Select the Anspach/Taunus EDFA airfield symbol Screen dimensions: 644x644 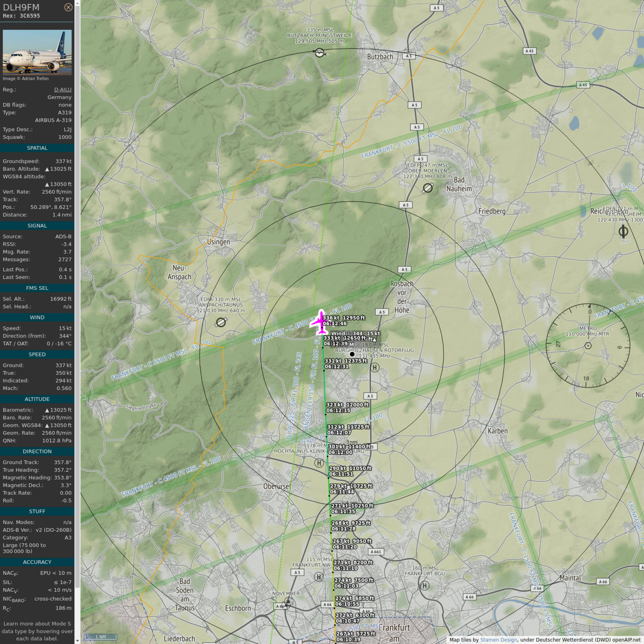pyautogui.click(x=221, y=322)
